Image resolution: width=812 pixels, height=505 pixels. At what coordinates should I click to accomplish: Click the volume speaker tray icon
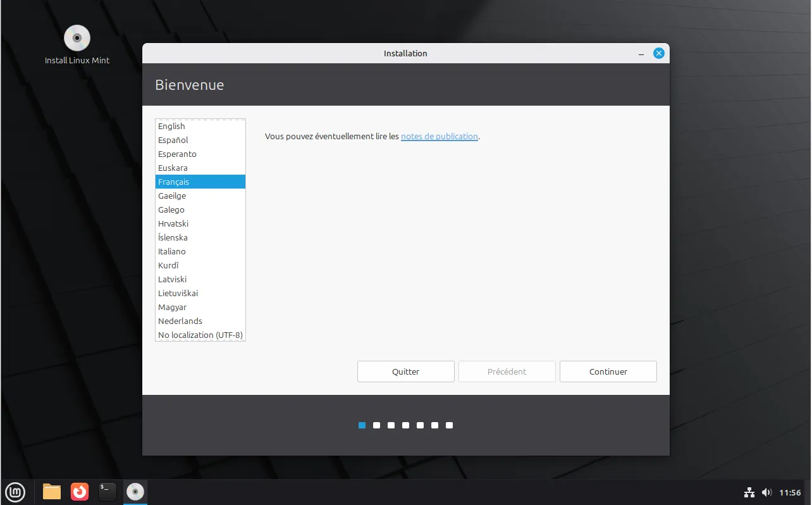point(766,492)
